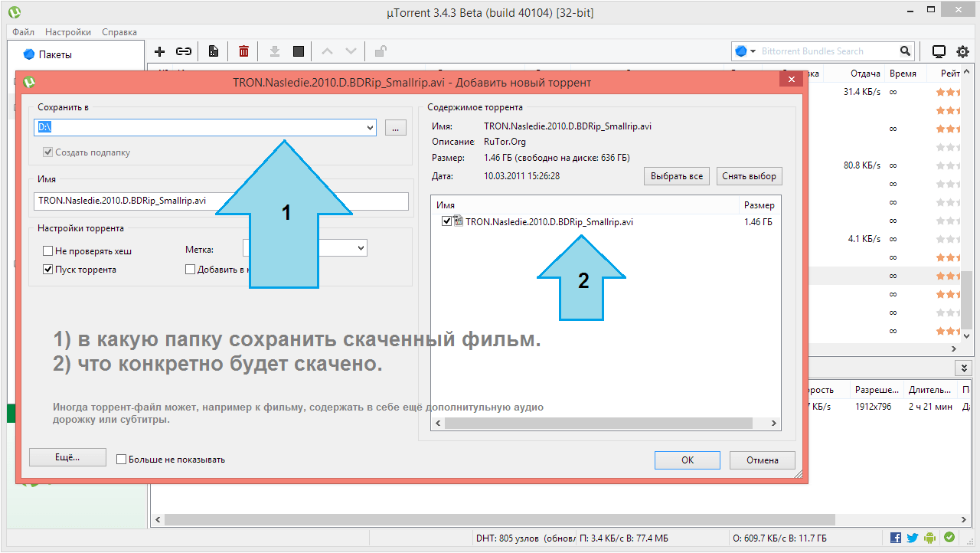Close the Add New Torrent dialog
The width and height of the screenshot is (980, 553).
pos(790,78)
